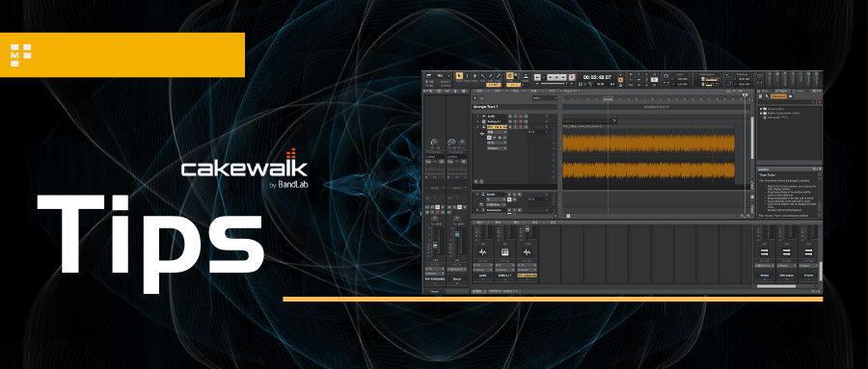Viewport: 868px width, 369px height.
Task: Mute the Battery 4 1 track
Action: pos(510,121)
